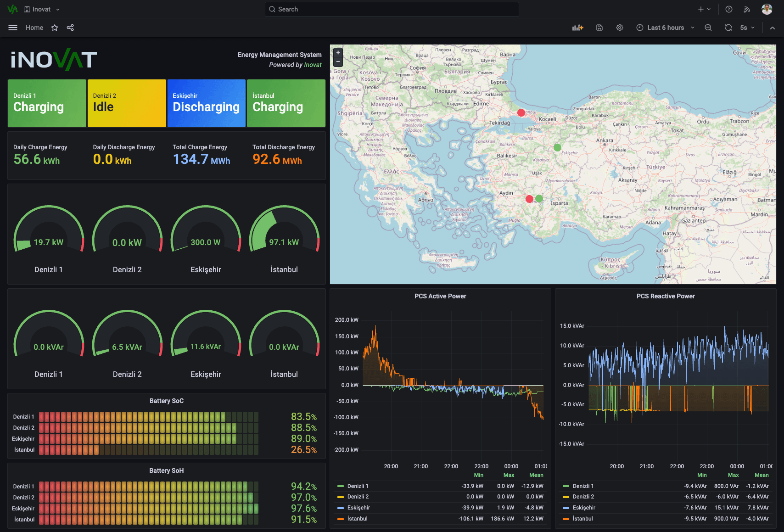784x532 pixels.
Task: Expand the Last 6 hours time picker
Action: (x=666, y=28)
